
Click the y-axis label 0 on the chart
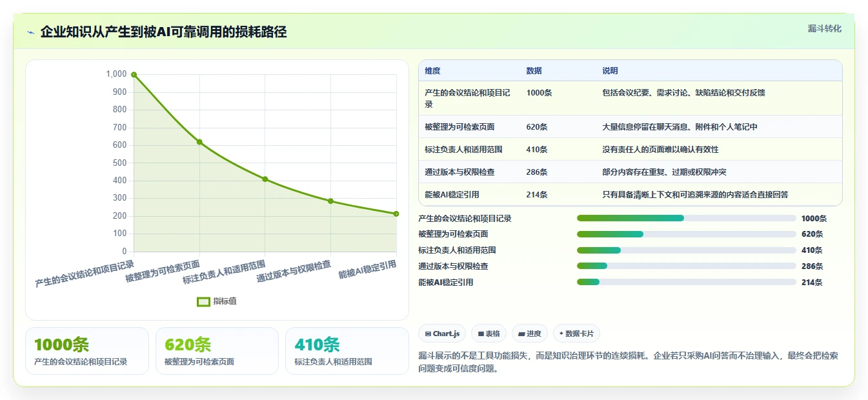click(125, 251)
